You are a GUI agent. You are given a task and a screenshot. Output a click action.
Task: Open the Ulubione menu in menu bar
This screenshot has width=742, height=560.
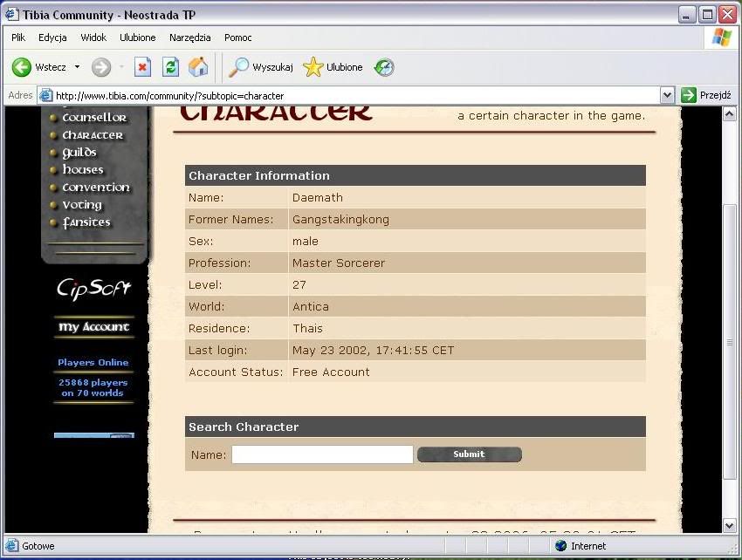138,38
